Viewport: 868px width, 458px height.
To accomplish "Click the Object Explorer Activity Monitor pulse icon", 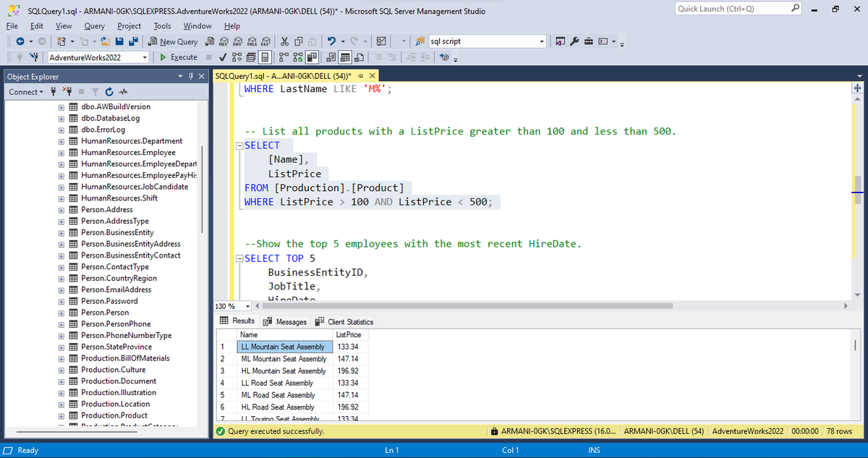I will (123, 92).
